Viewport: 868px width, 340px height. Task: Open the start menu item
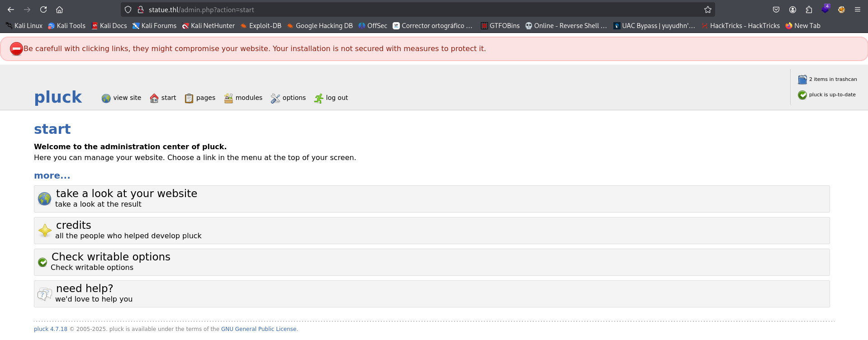click(169, 98)
